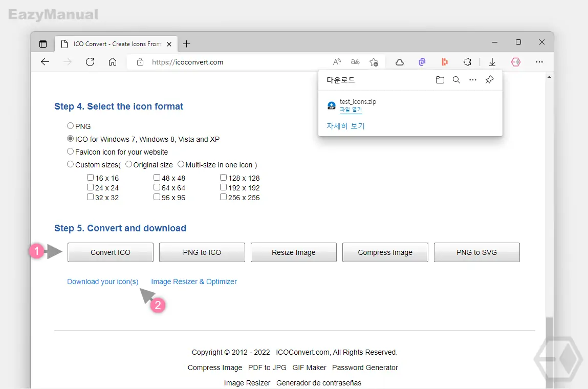Open the Extensions puzzle icon
Image resolution: width=588 pixels, height=389 pixels.
[467, 62]
